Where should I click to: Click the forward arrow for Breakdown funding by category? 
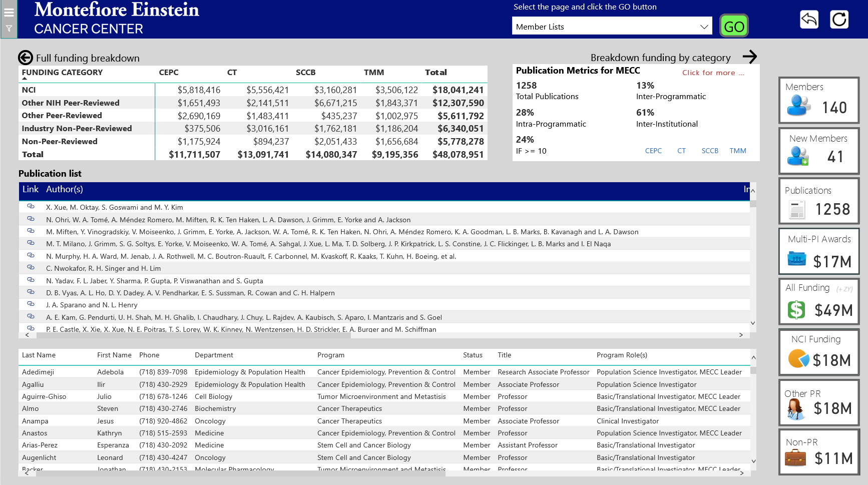[x=750, y=57]
